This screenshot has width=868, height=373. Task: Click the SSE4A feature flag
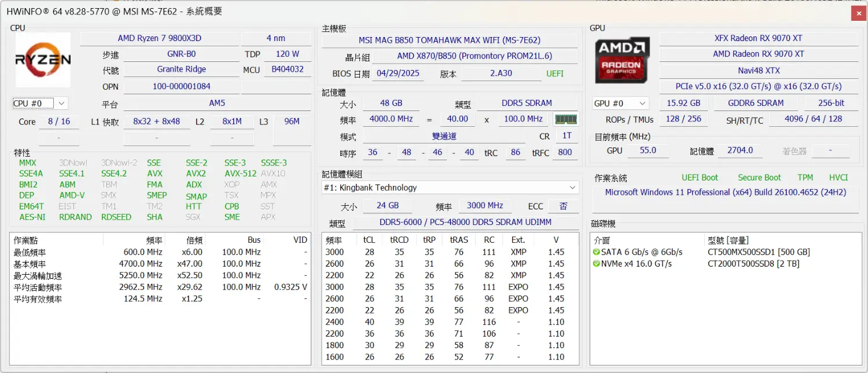31,173
